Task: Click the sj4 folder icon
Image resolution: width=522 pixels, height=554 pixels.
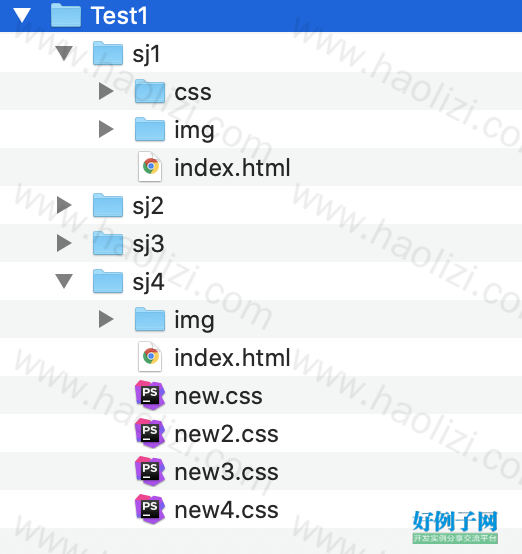Action: [x=108, y=281]
